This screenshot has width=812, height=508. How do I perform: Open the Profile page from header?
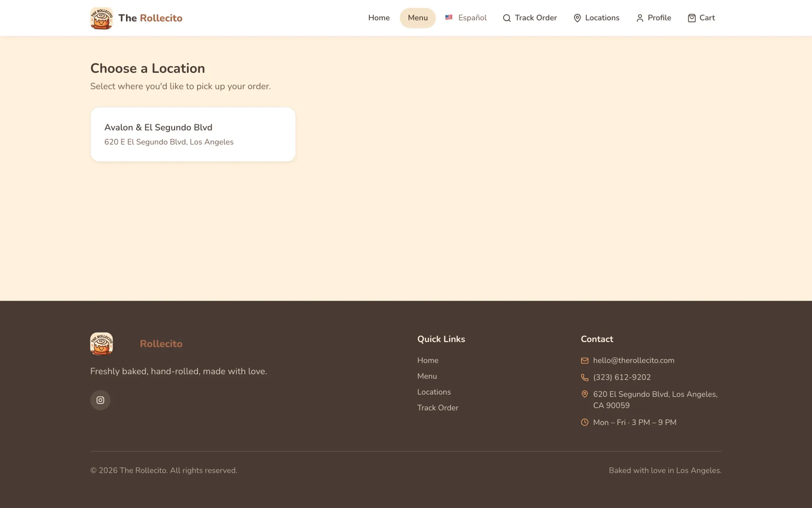coord(653,18)
